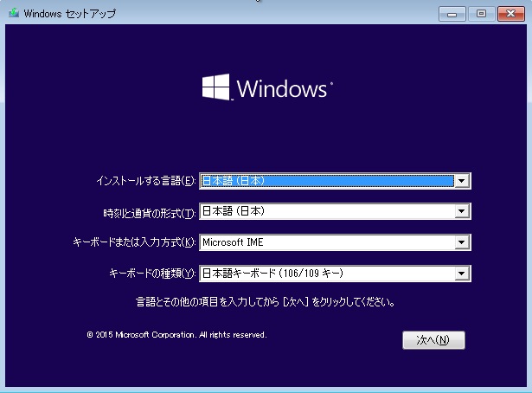Select the highlighted 日本語 (日本) language field

point(326,181)
